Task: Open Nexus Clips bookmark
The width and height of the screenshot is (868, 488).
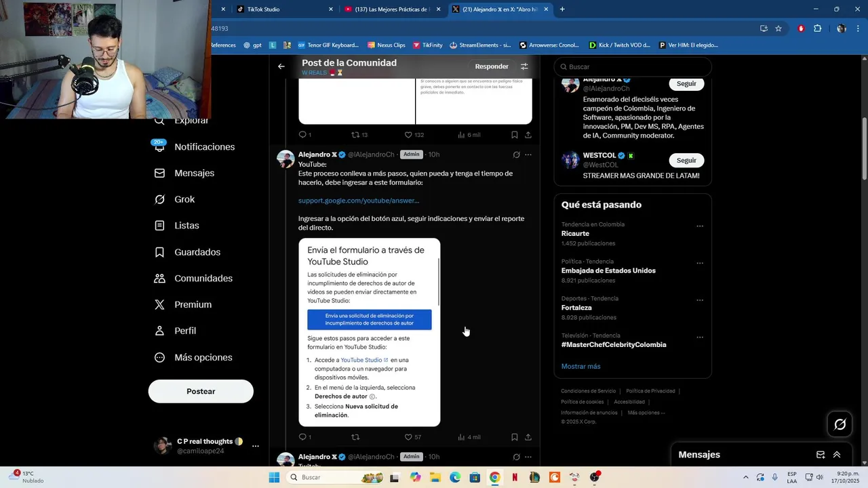Action: coord(386,45)
